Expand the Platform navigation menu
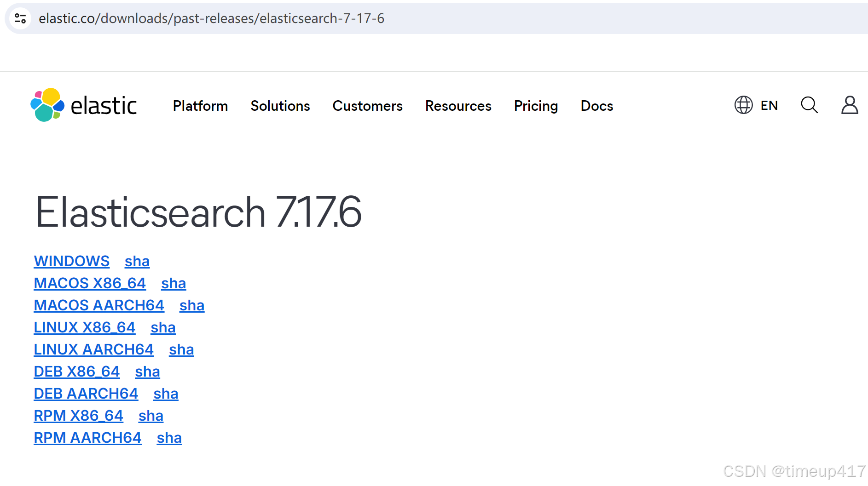 point(200,106)
